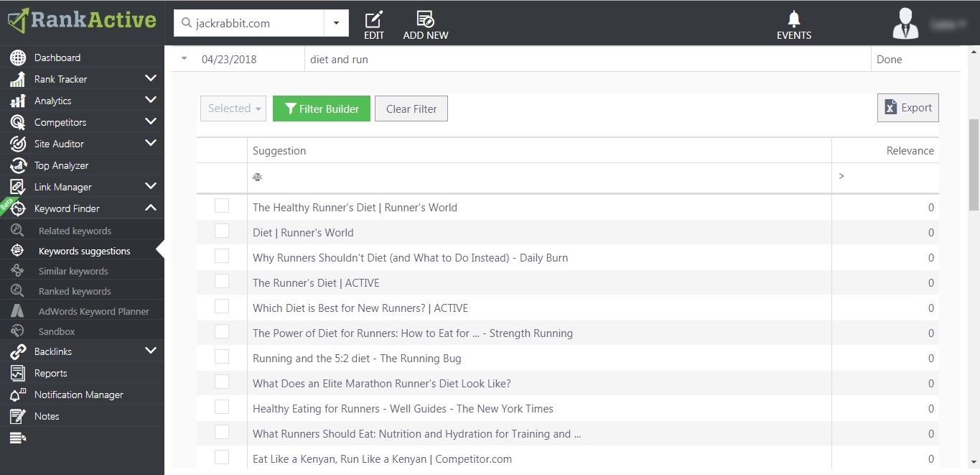The width and height of the screenshot is (980, 475).
Task: Click the EDIT pencil icon in header
Action: 374,19
